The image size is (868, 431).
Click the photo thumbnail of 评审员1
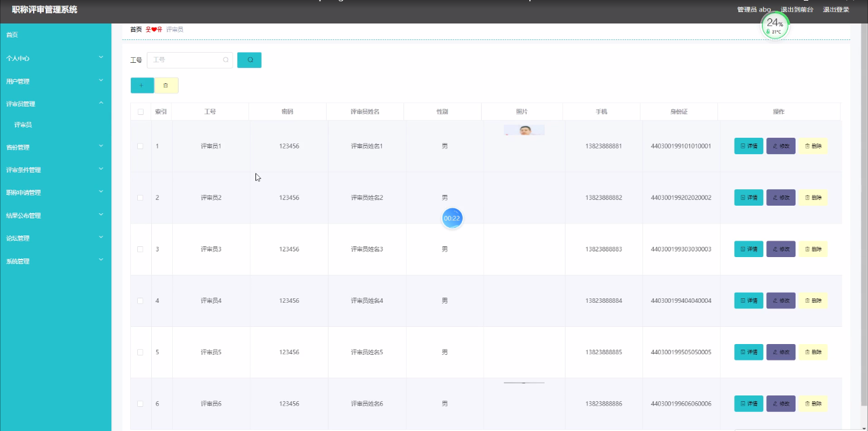pos(524,130)
